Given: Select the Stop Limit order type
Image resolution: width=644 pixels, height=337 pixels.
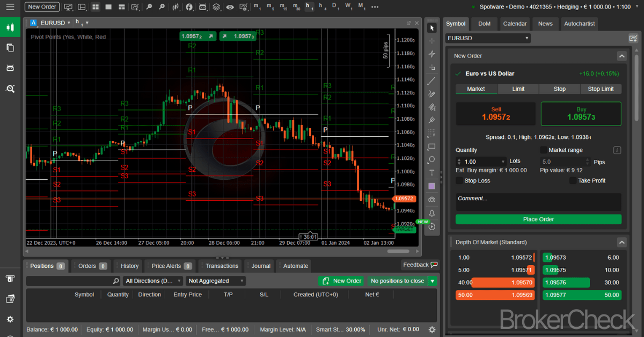Looking at the screenshot, I should 601,89.
